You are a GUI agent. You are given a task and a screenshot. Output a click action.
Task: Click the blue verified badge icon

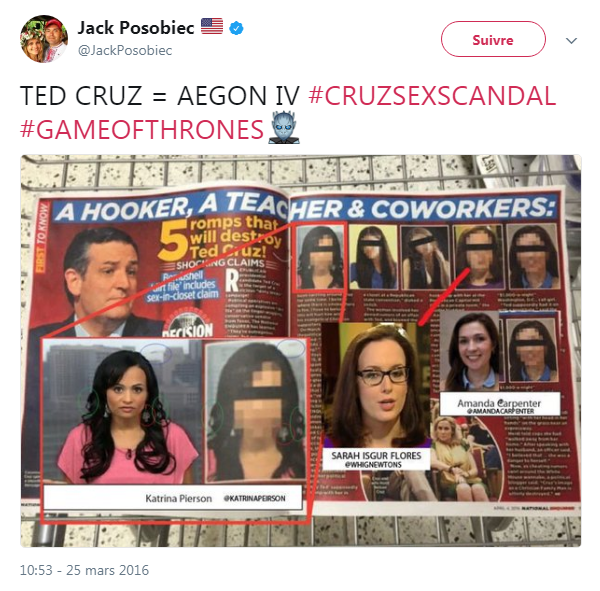[236, 28]
